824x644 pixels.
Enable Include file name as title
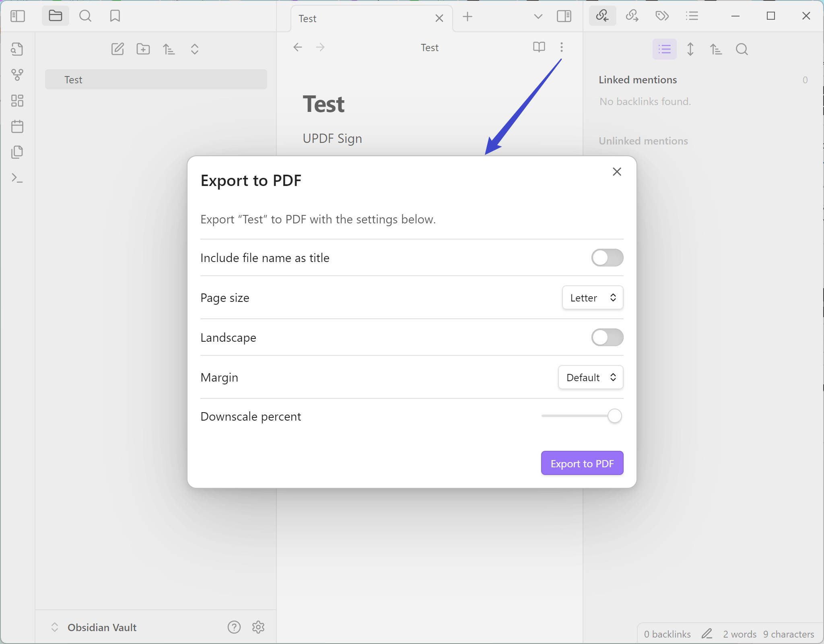click(x=608, y=258)
